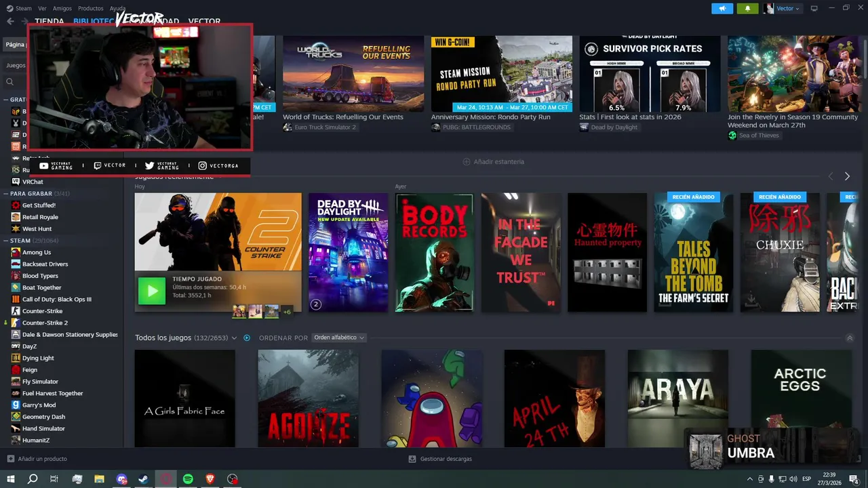Click the plus icon beside Añadir un producto
The width and height of the screenshot is (868, 488).
coord(10,459)
